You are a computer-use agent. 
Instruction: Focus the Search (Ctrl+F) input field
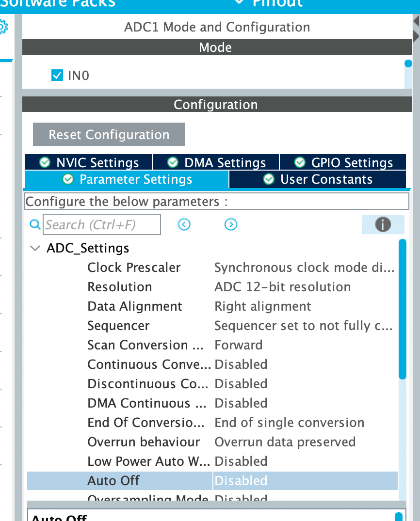[102, 224]
